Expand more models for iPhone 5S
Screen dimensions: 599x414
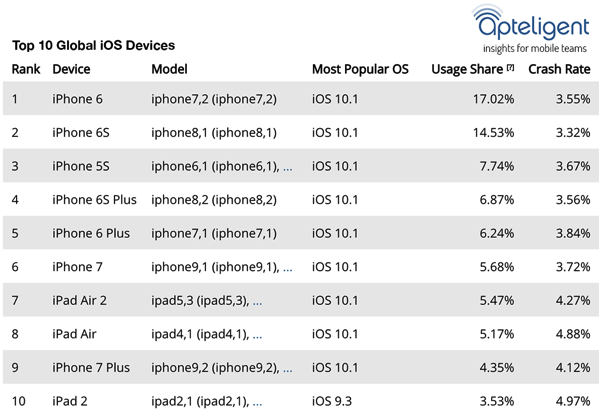click(288, 168)
